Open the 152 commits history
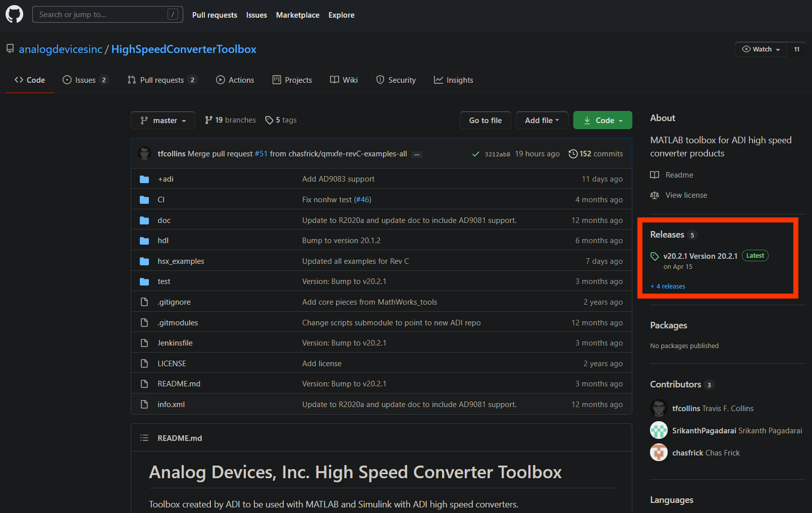Viewport: 812px width, 513px height. pyautogui.click(x=596, y=154)
